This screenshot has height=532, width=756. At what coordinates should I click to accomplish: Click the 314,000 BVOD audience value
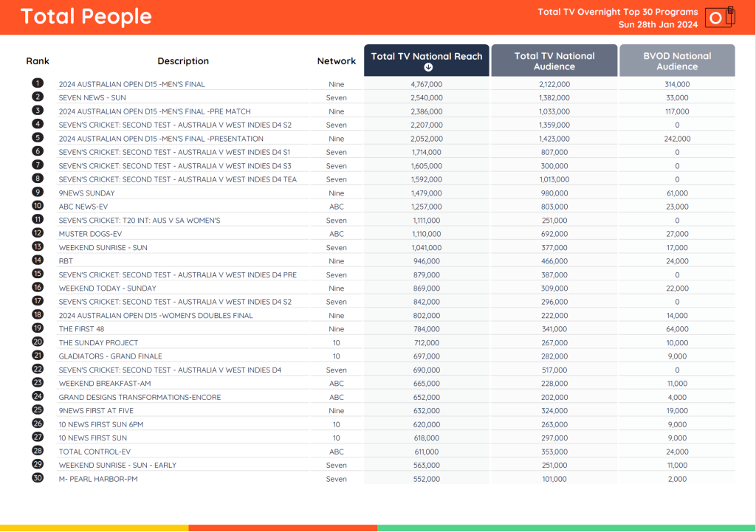pyautogui.click(x=677, y=85)
